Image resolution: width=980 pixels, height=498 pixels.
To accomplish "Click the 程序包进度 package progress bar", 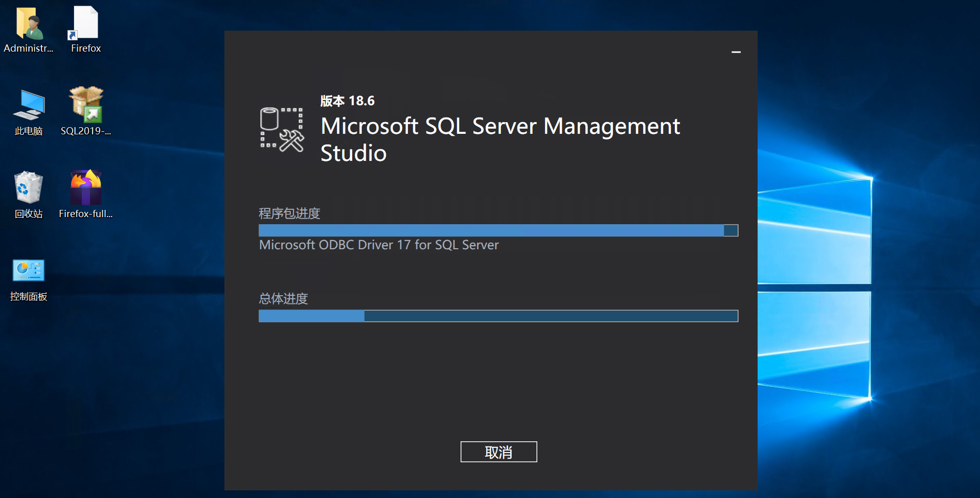I will (x=498, y=230).
